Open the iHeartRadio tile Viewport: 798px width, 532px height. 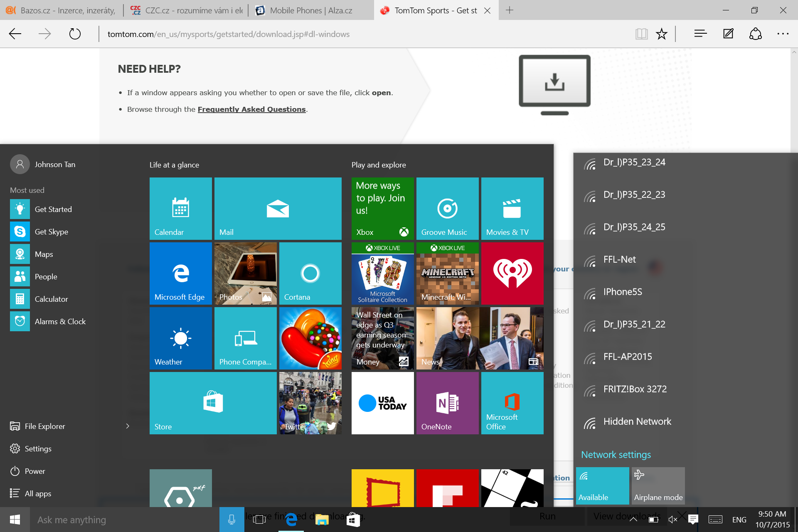[512, 273]
